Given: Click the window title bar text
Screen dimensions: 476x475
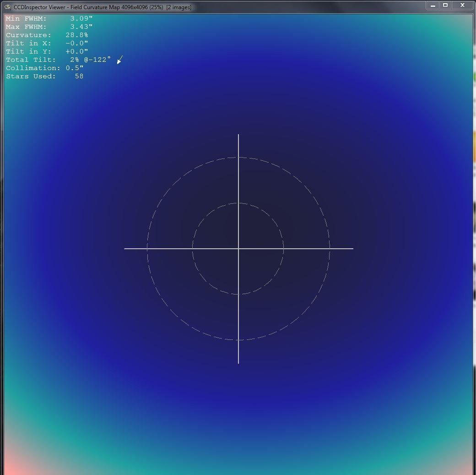Looking at the screenshot, I should (x=103, y=7).
